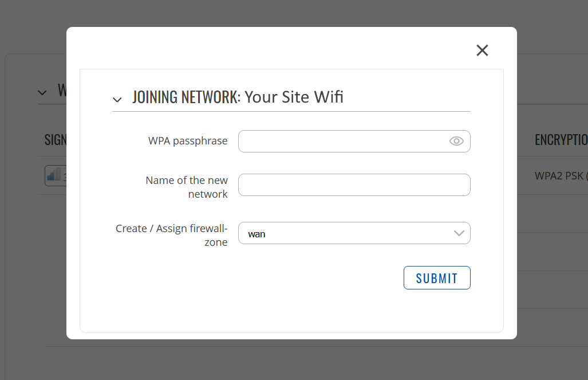588x380 pixels.
Task: Click the firewall-zone dropdown arrow
Action: pos(459,233)
